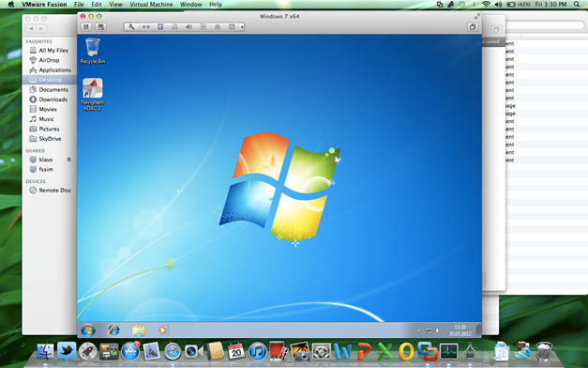This screenshot has width=588, height=368.
Task: Select Documents in Finder sidebar
Action: [50, 89]
